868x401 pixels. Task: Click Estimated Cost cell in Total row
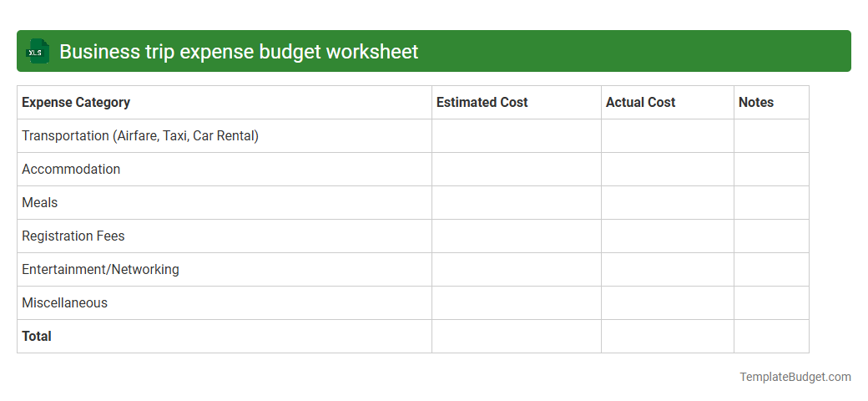coord(517,336)
